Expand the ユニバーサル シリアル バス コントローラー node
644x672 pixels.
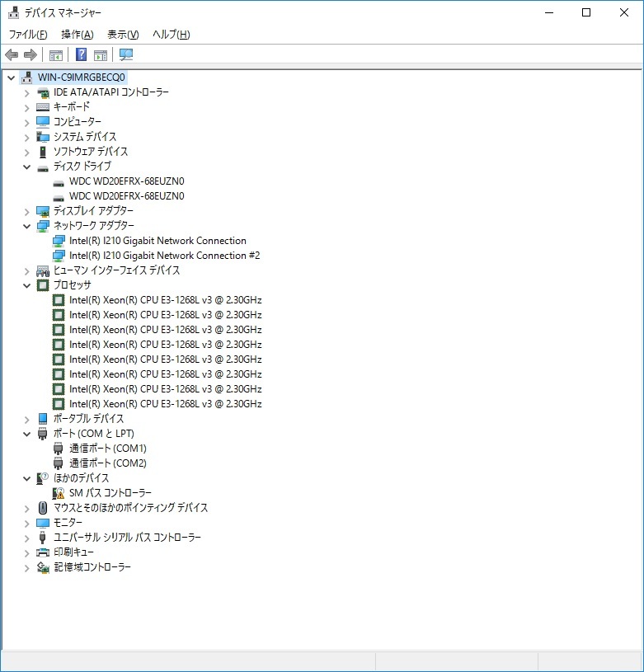(26, 538)
